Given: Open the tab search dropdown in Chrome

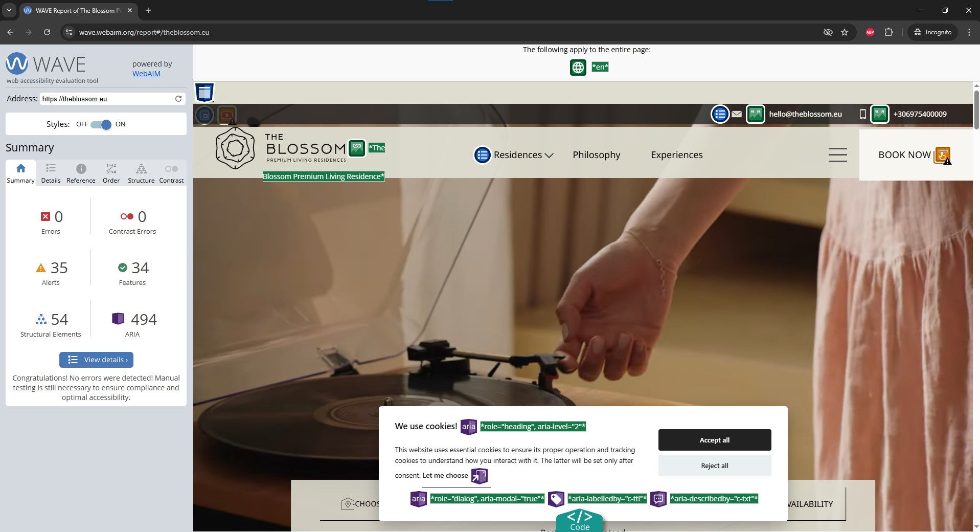Looking at the screenshot, I should 9,10.
